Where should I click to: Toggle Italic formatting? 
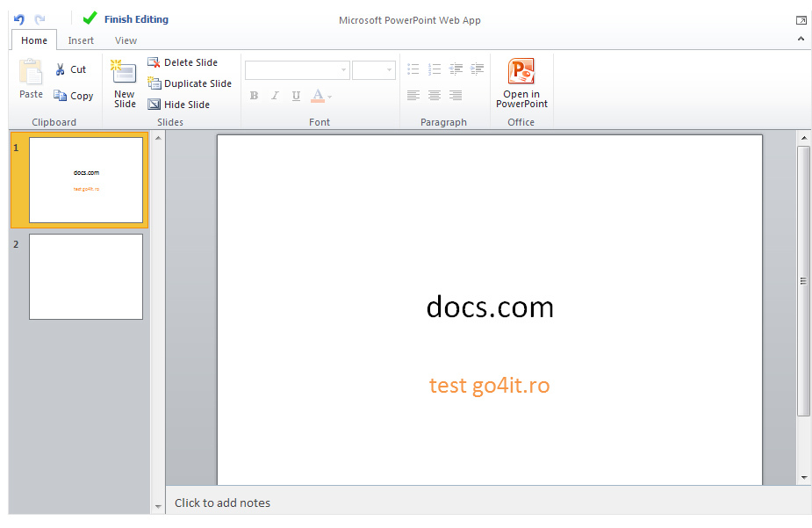(275, 96)
